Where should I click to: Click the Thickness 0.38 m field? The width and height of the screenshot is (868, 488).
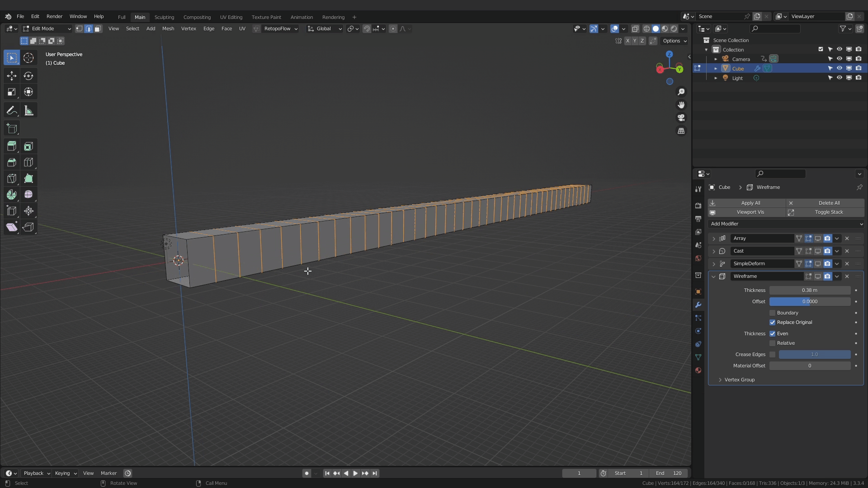809,290
